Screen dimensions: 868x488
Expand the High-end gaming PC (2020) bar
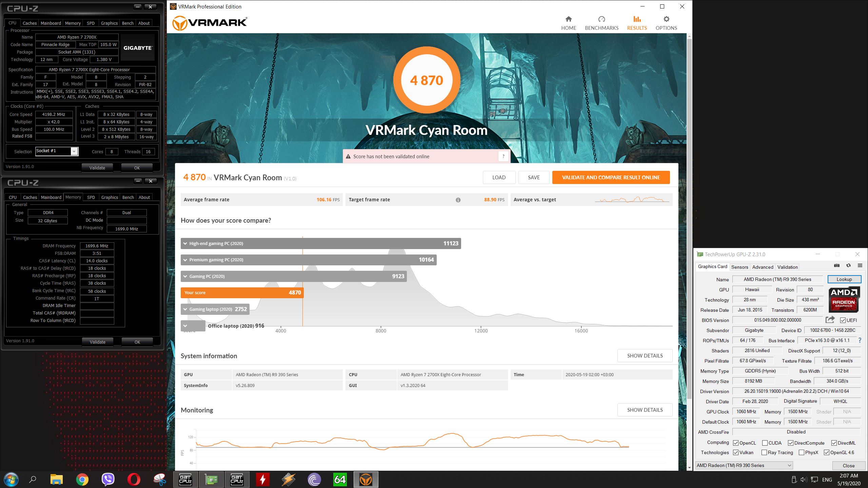pyautogui.click(x=321, y=243)
